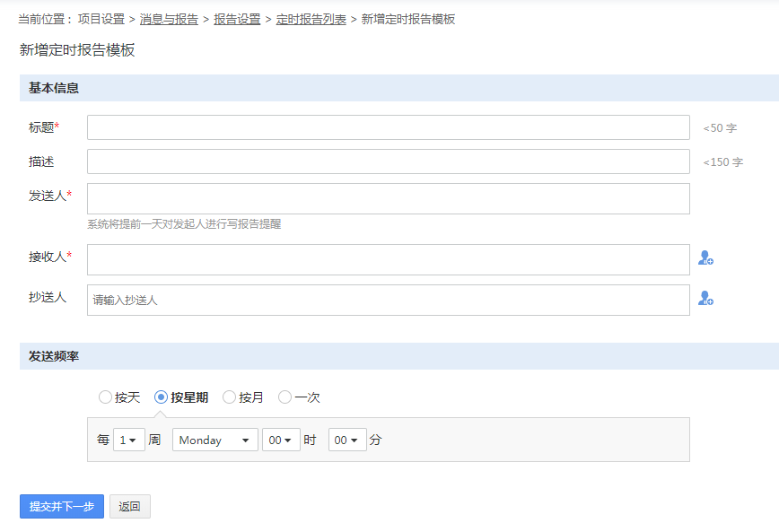Image resolution: width=779 pixels, height=532 pixels.
Task: Click the 基本信息 section header
Action: (x=399, y=88)
